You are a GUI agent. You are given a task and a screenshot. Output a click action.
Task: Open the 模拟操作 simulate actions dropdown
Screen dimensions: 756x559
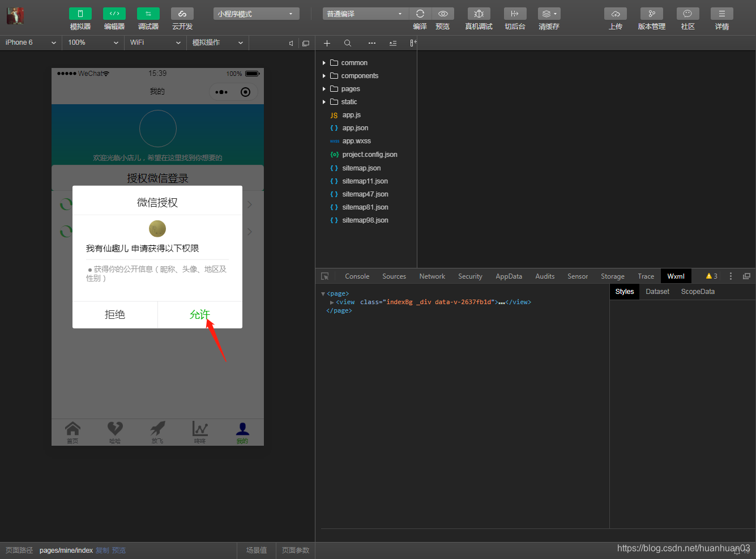pos(217,42)
